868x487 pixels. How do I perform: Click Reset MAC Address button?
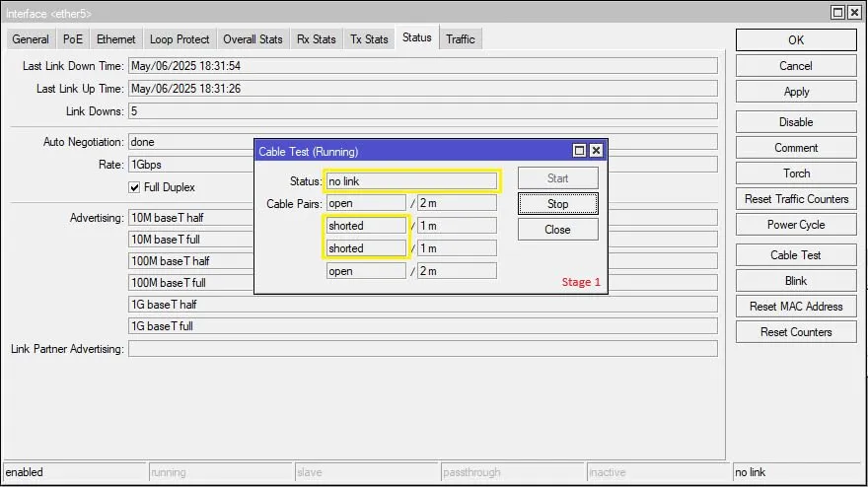click(796, 307)
